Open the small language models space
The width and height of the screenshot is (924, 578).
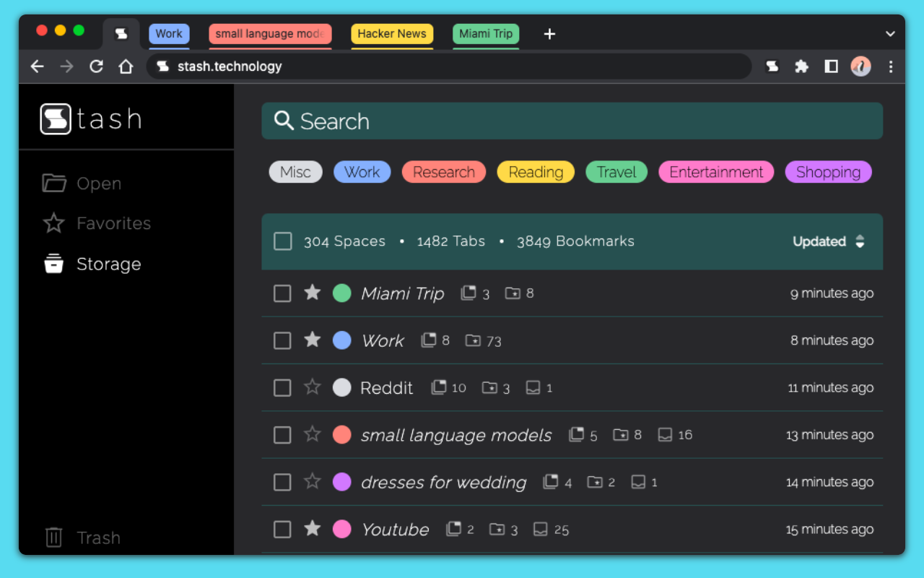(x=456, y=435)
